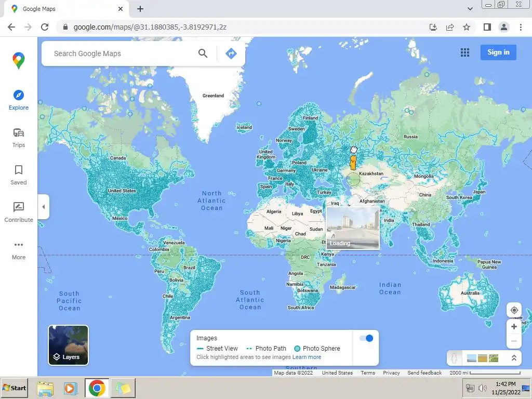Select the Google Maps browser tab
Screen dimensions: 532x399
pos(66,9)
